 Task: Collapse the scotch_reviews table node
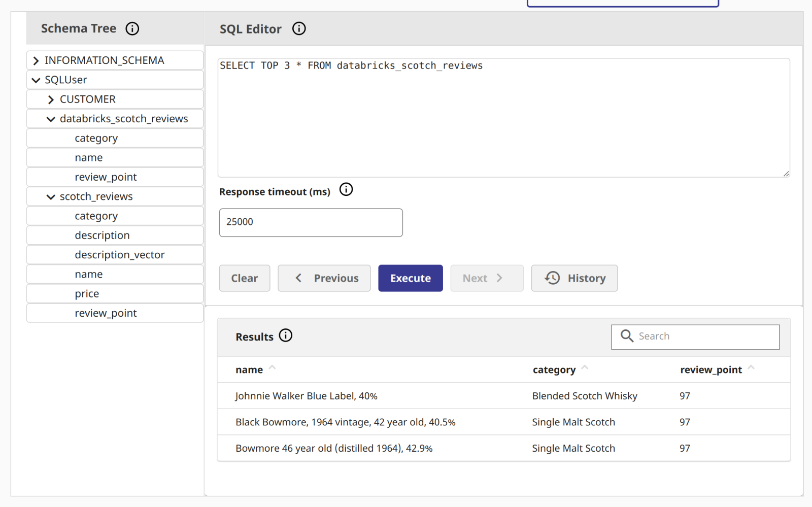51,197
